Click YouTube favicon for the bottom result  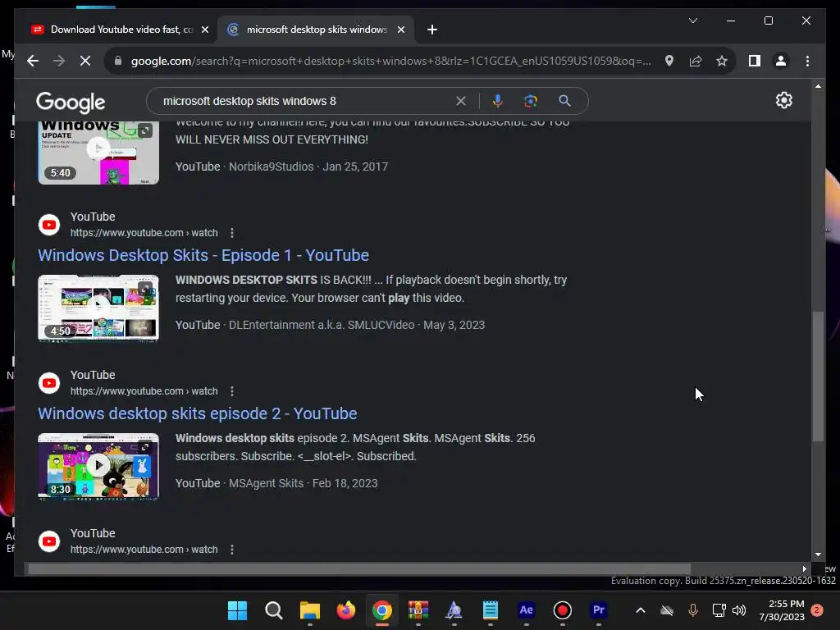[49, 541]
